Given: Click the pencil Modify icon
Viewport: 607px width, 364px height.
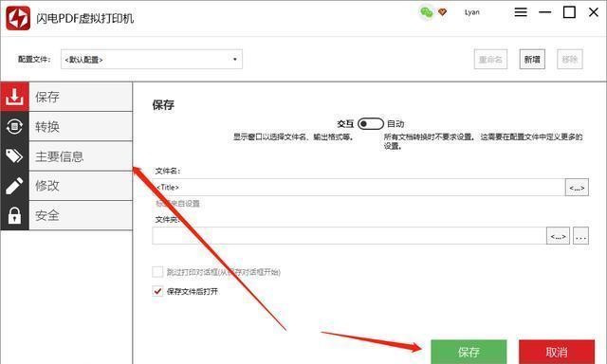Looking at the screenshot, I should click(x=14, y=186).
